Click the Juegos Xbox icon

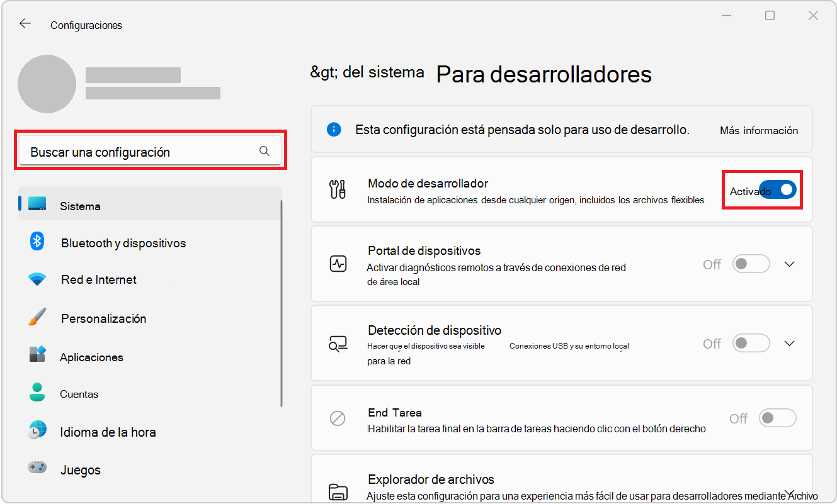tap(37, 469)
